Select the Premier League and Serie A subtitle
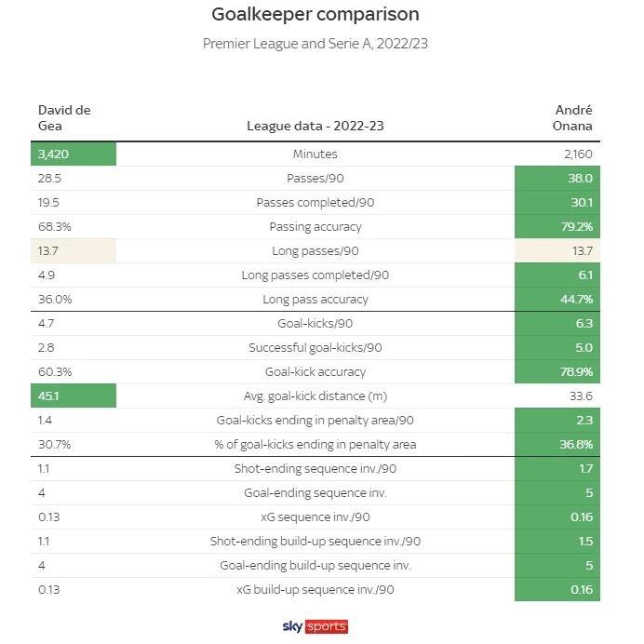Screen dimensions: 644x644 click(315, 44)
